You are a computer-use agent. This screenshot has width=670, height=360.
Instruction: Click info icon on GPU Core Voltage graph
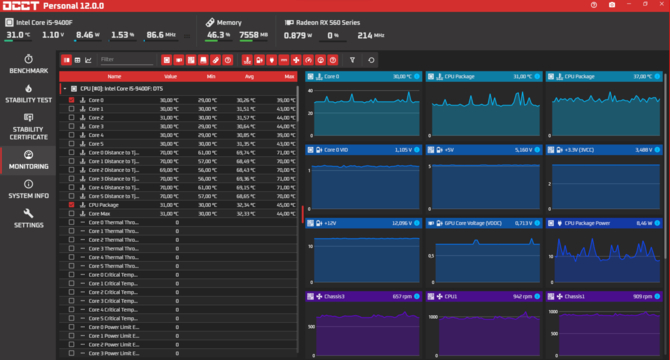coord(537,223)
